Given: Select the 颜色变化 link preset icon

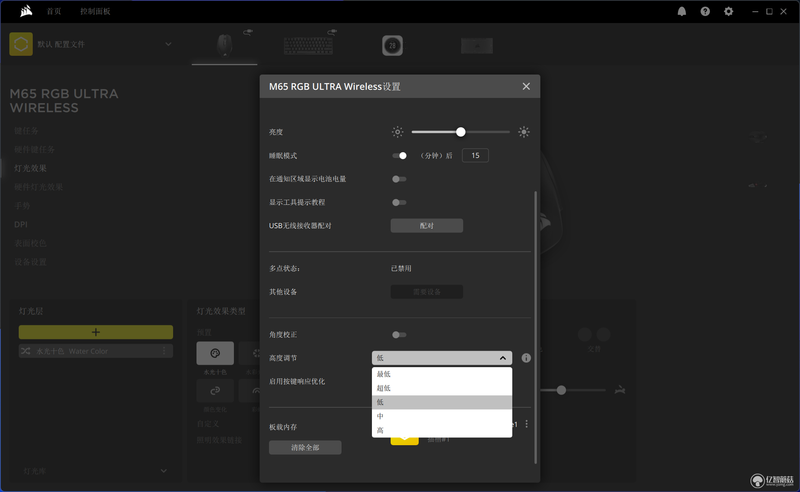Looking at the screenshot, I should tap(215, 390).
